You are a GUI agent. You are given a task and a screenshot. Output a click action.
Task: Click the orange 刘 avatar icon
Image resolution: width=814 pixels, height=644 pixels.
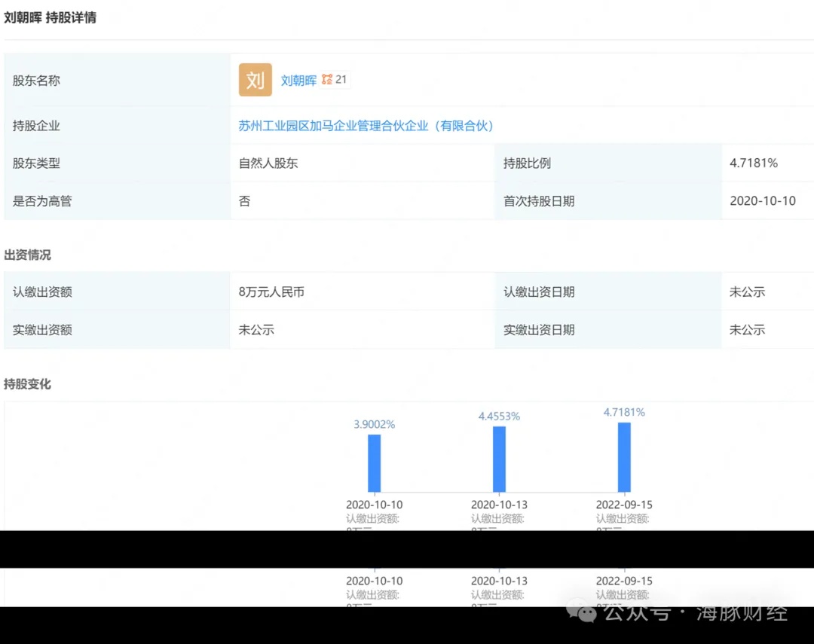point(255,80)
